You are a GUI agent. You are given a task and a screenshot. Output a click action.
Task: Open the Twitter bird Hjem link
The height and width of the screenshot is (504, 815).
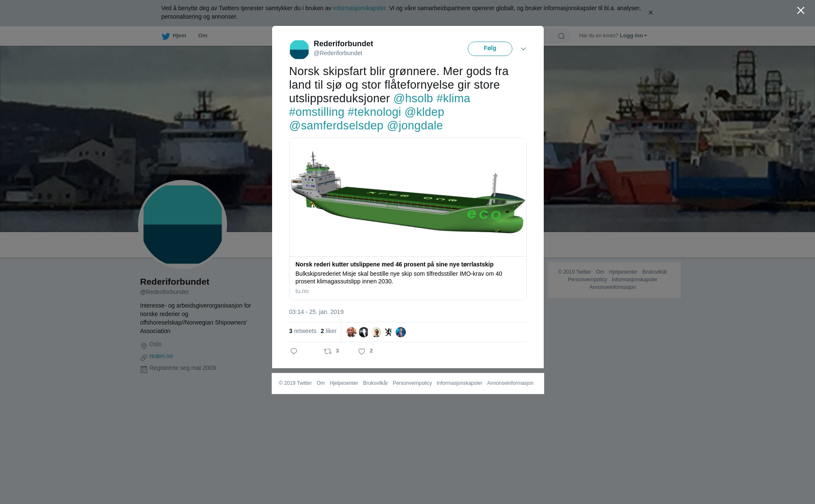coord(174,36)
